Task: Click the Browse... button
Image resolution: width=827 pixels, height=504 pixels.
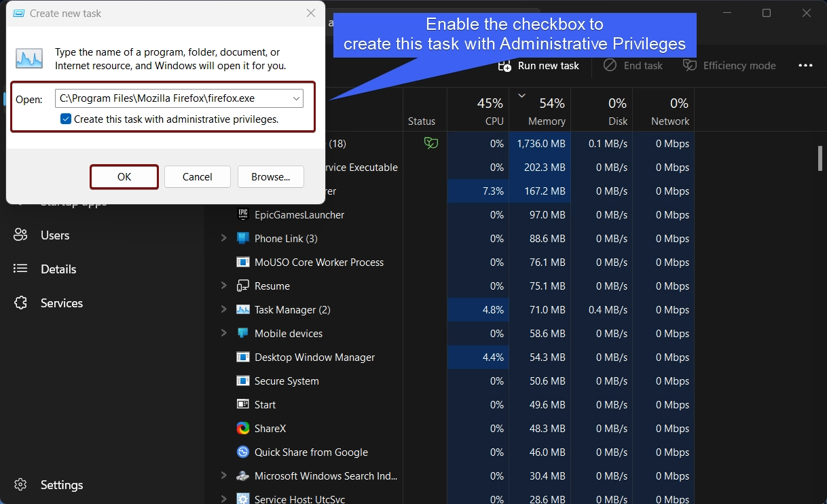Action: click(x=271, y=176)
